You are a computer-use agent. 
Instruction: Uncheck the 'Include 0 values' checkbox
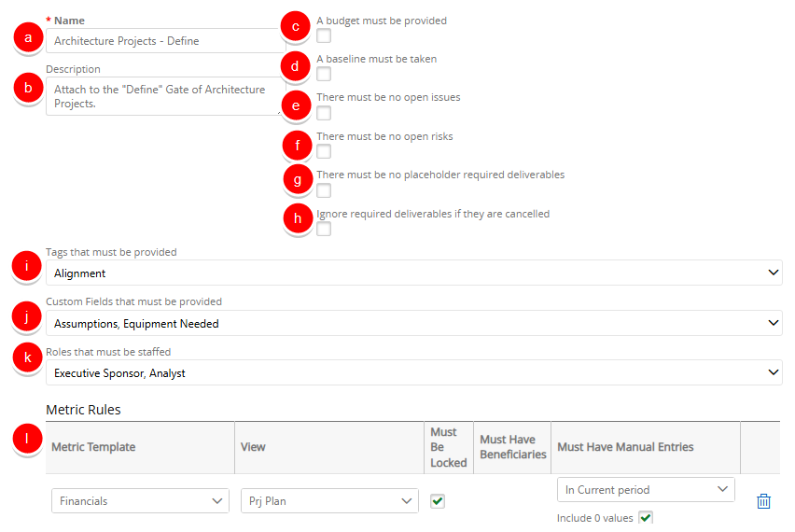(x=646, y=518)
